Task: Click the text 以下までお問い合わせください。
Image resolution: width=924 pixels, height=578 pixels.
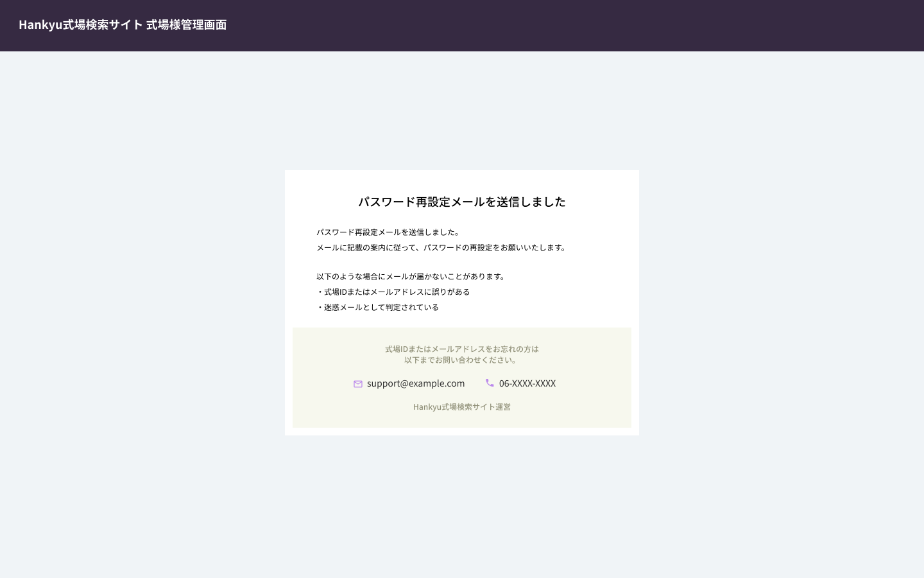Action: pos(461,360)
